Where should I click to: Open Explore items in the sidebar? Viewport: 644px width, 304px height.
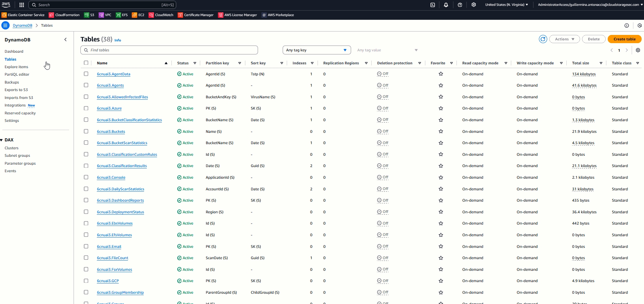16,67
